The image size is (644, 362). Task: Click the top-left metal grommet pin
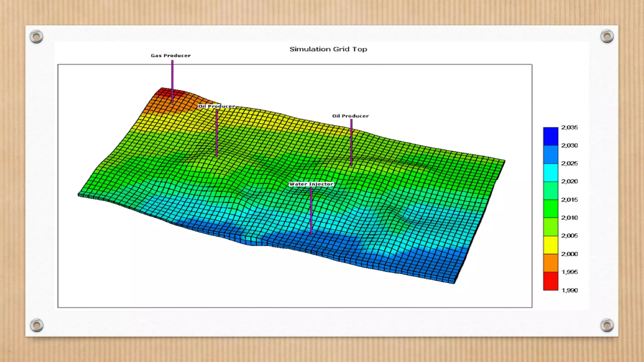click(36, 37)
